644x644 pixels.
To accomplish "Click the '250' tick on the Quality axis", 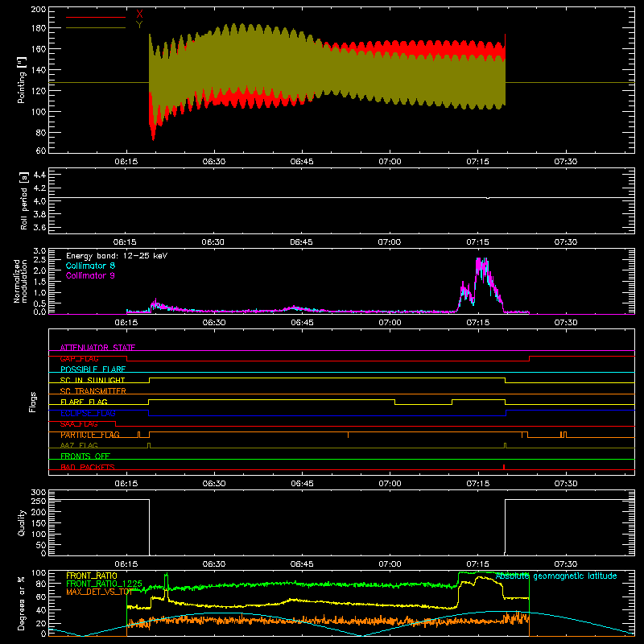I will pyautogui.click(x=38, y=501).
